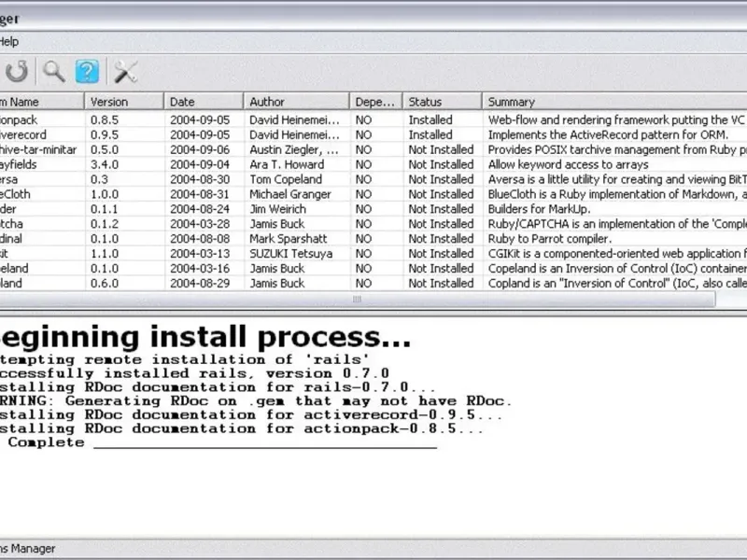The height and width of the screenshot is (560, 747).
Task: Sort by the Depe... column header
Action: tap(376, 102)
